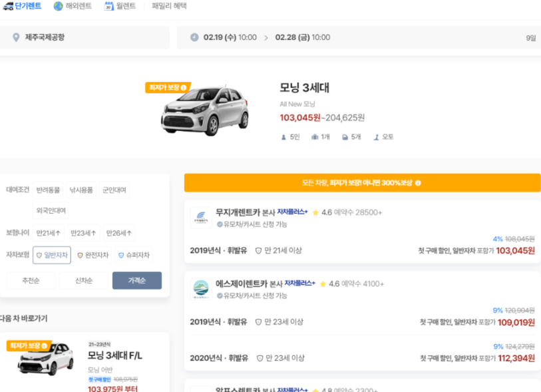Open the 해외렌트 tab
The image size is (541, 392).
73,6
